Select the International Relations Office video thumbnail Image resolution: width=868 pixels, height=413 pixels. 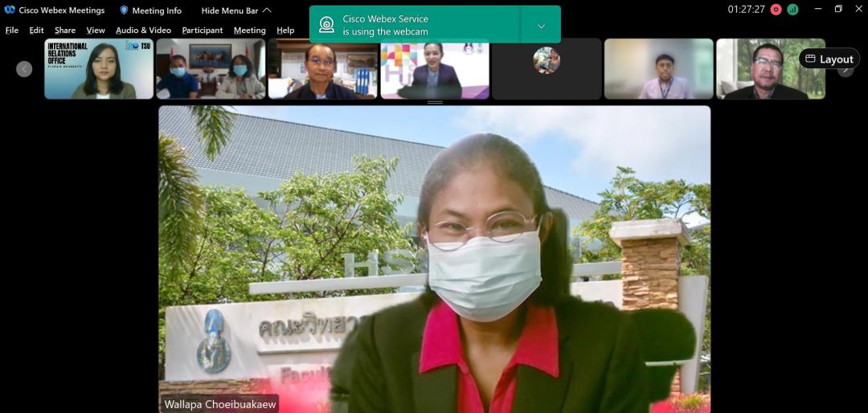tap(99, 69)
